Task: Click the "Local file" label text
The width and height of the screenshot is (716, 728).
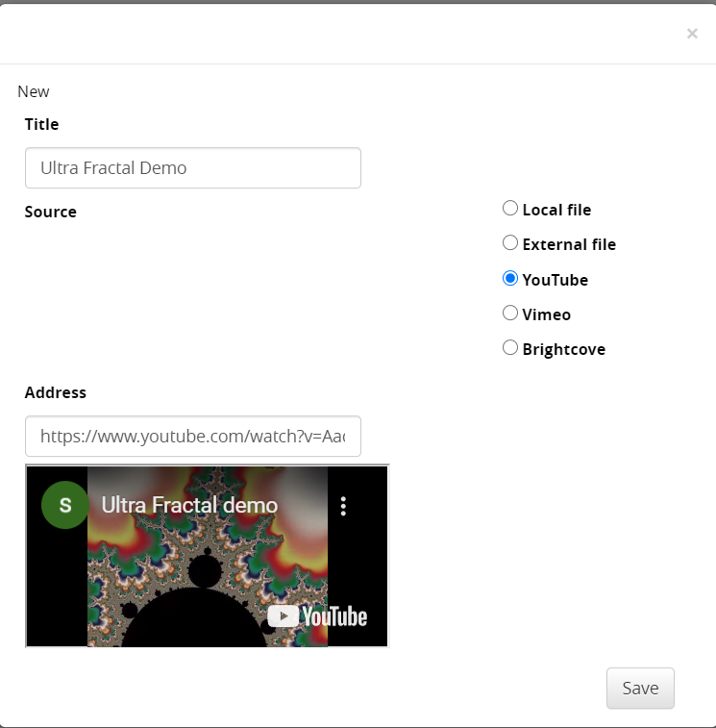Action: pyautogui.click(x=556, y=210)
